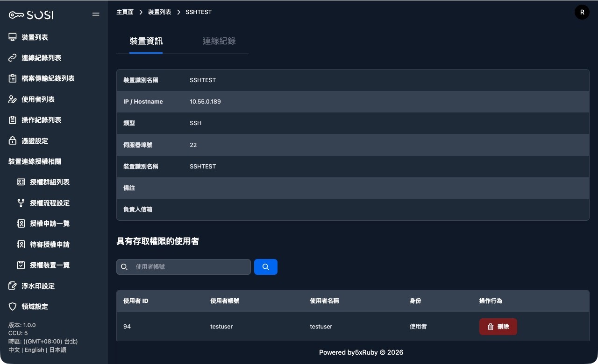Collapse the sidebar with the hamburger icon
Image resolution: width=598 pixels, height=364 pixels.
(96, 14)
